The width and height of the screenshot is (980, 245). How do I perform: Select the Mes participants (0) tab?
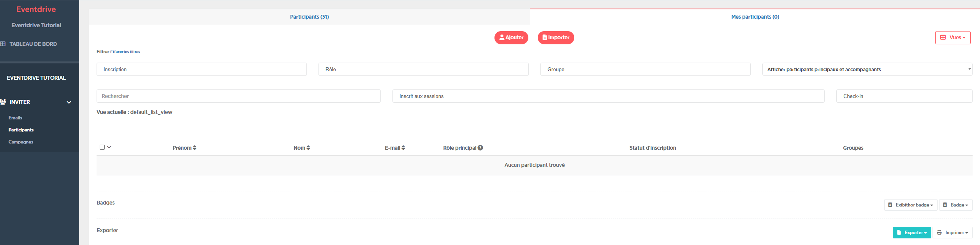pyautogui.click(x=755, y=17)
